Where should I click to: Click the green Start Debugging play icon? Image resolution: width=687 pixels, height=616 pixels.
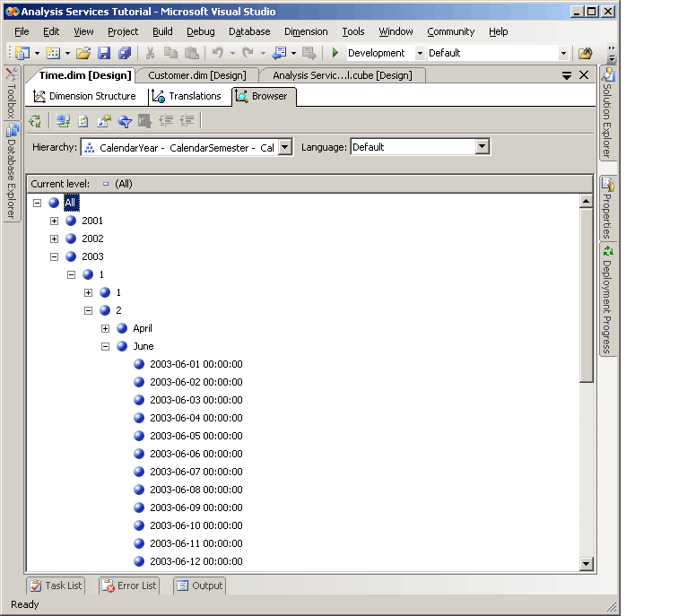tap(335, 53)
